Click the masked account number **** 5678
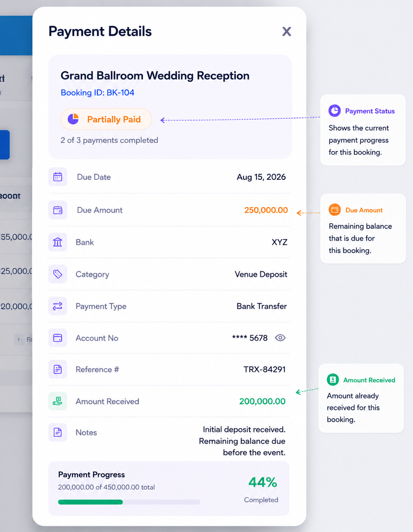 coord(250,338)
